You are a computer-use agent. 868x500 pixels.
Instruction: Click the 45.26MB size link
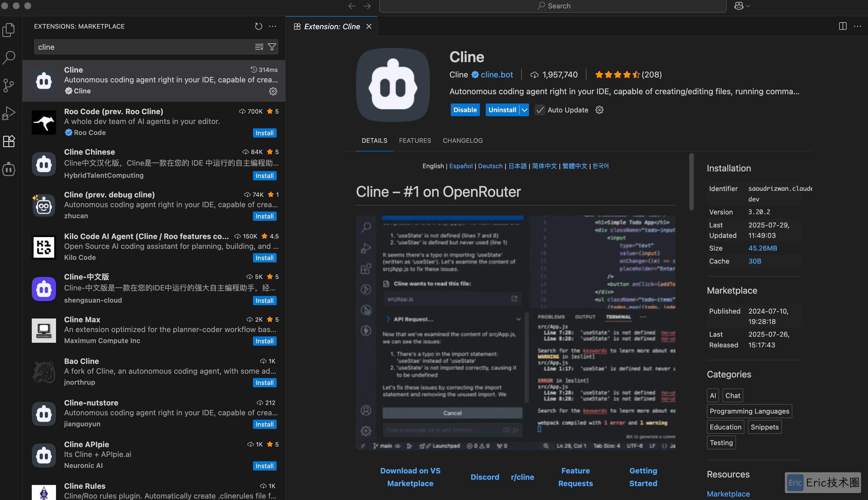[x=763, y=248]
